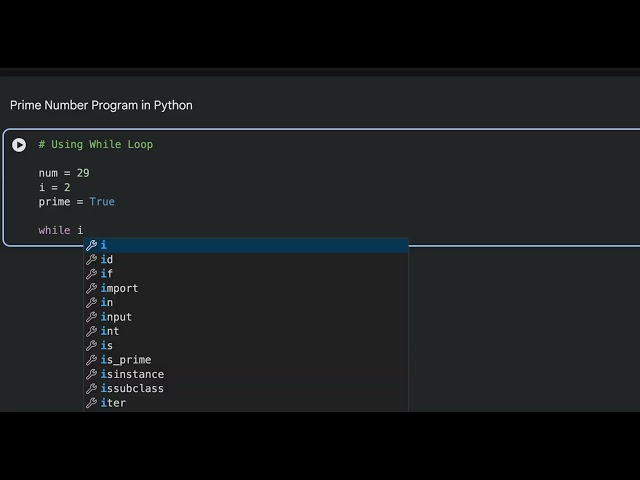Image resolution: width=640 pixels, height=480 pixels.
Task: Click wrench icon beside 'isinstance'
Action: [91, 374]
